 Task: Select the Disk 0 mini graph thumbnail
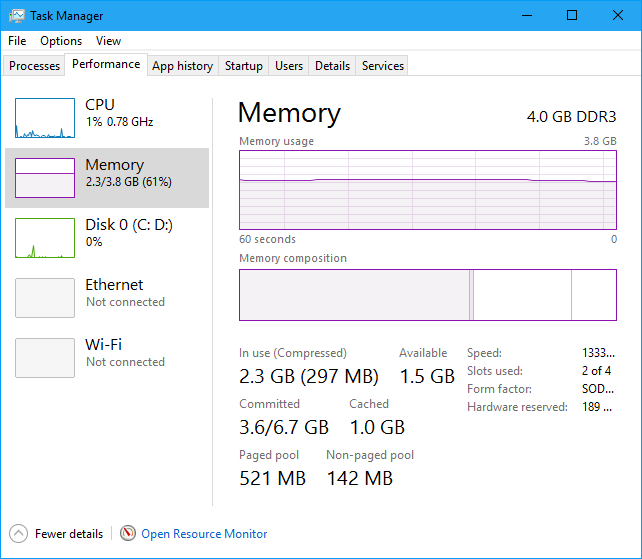click(x=45, y=238)
